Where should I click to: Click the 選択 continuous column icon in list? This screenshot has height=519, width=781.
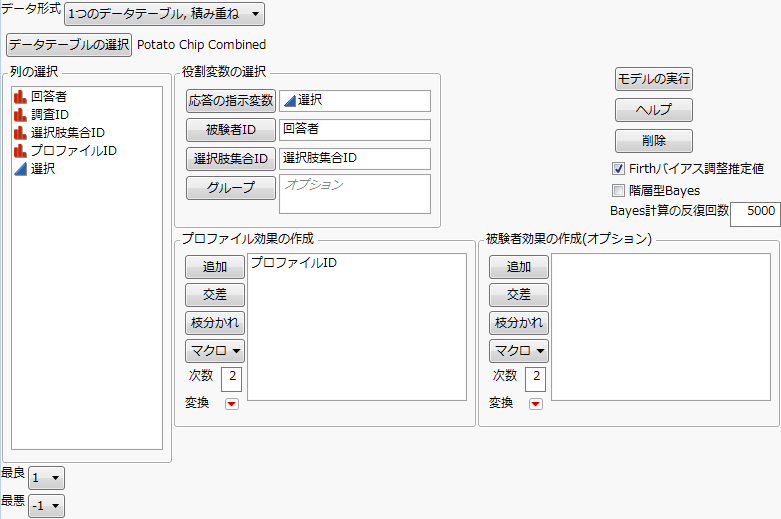coord(19,169)
